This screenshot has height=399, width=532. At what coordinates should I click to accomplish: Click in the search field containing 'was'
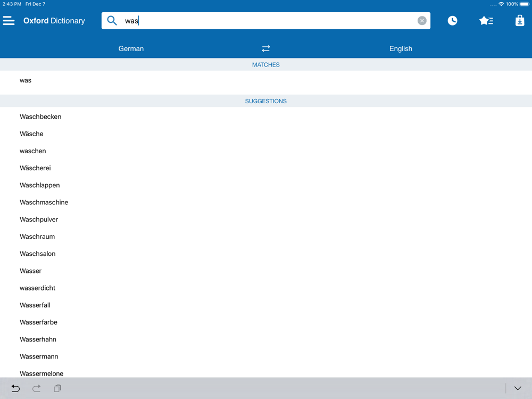coord(265,21)
